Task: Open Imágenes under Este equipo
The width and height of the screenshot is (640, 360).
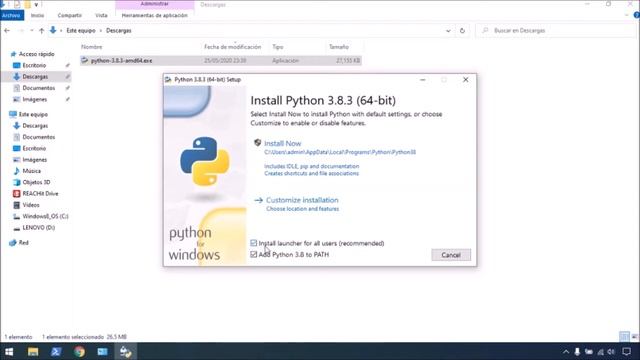Action: coord(35,160)
